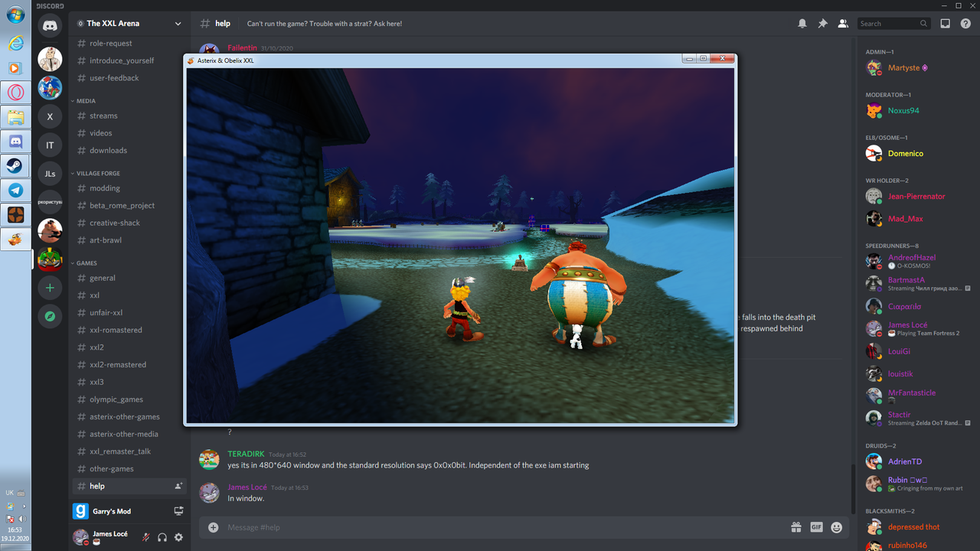Send a gift icon in message bar
The height and width of the screenshot is (551, 980).
pos(796,527)
